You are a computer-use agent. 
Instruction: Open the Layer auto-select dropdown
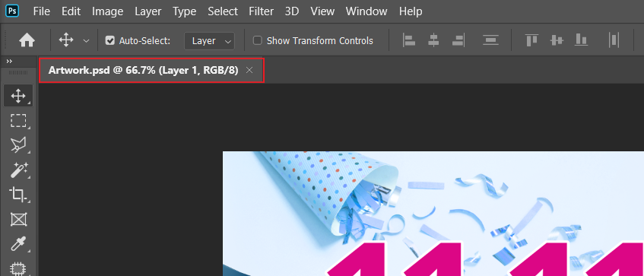[209, 40]
